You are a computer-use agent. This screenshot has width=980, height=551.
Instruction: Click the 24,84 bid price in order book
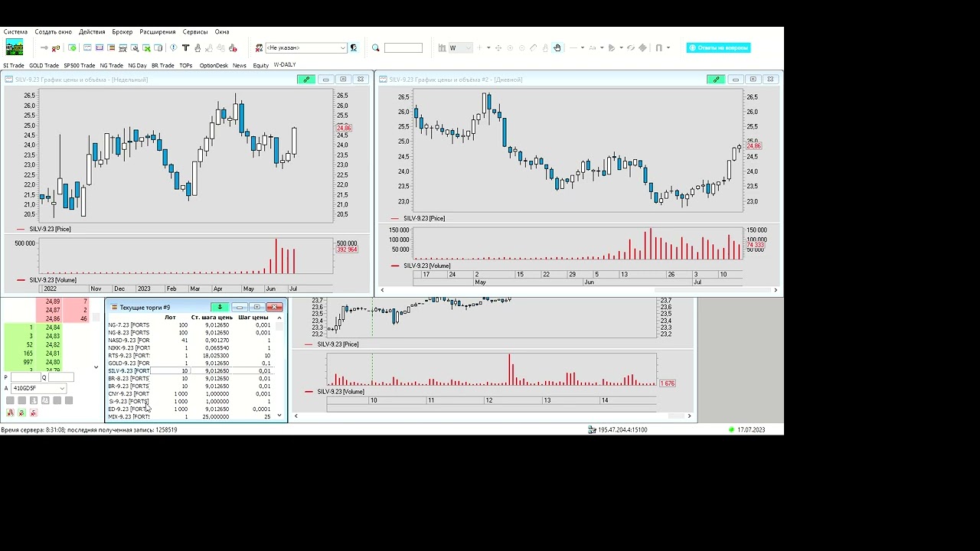click(x=52, y=328)
